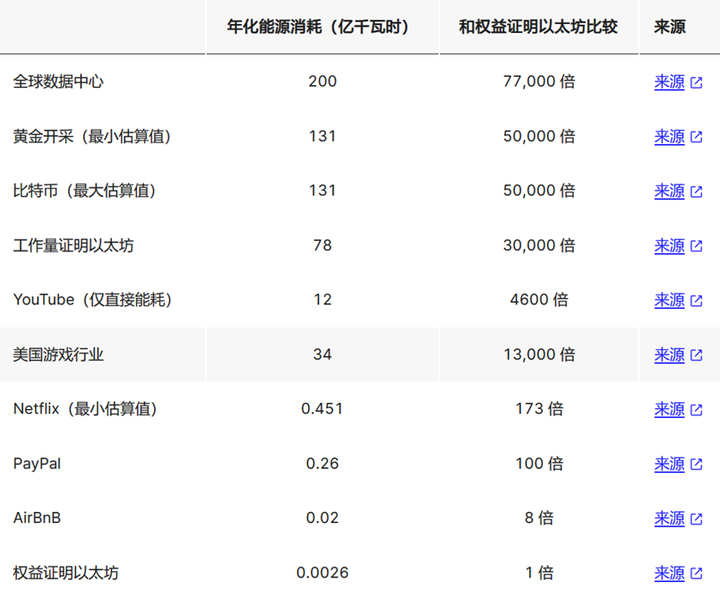This screenshot has height=606, width=720.
Task: Click the 8 倍 comparison cell
Action: (x=539, y=518)
